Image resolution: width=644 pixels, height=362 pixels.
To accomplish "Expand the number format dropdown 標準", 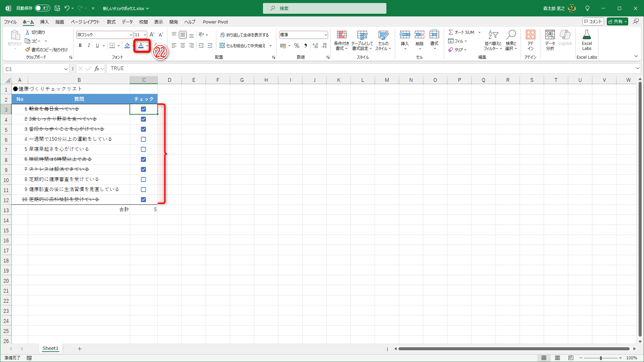I will (x=325, y=35).
